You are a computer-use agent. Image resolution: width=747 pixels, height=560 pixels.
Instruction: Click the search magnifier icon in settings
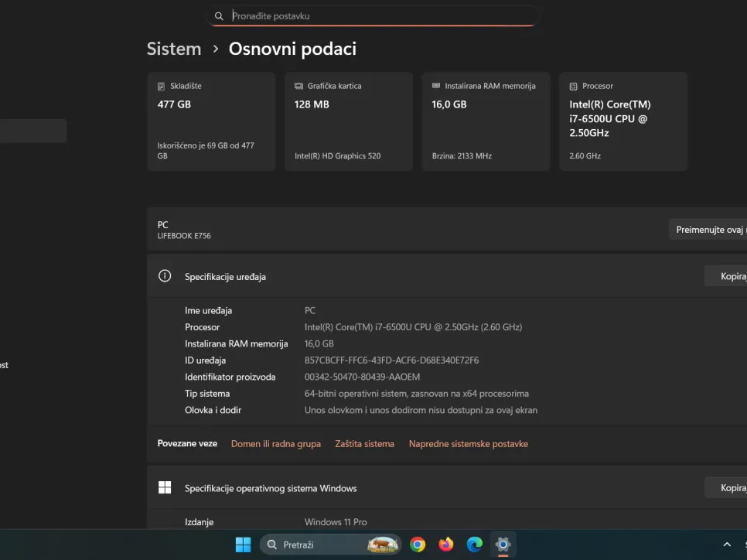[x=219, y=16]
